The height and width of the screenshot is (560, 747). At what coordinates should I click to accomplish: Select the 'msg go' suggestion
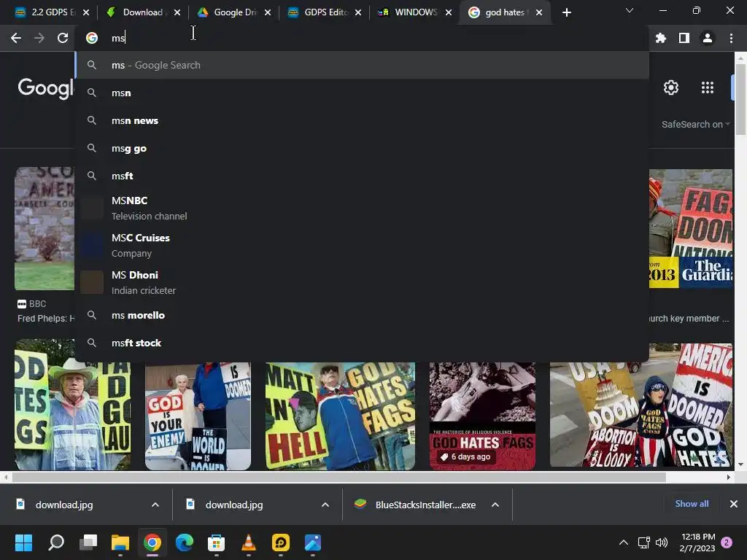click(x=362, y=148)
